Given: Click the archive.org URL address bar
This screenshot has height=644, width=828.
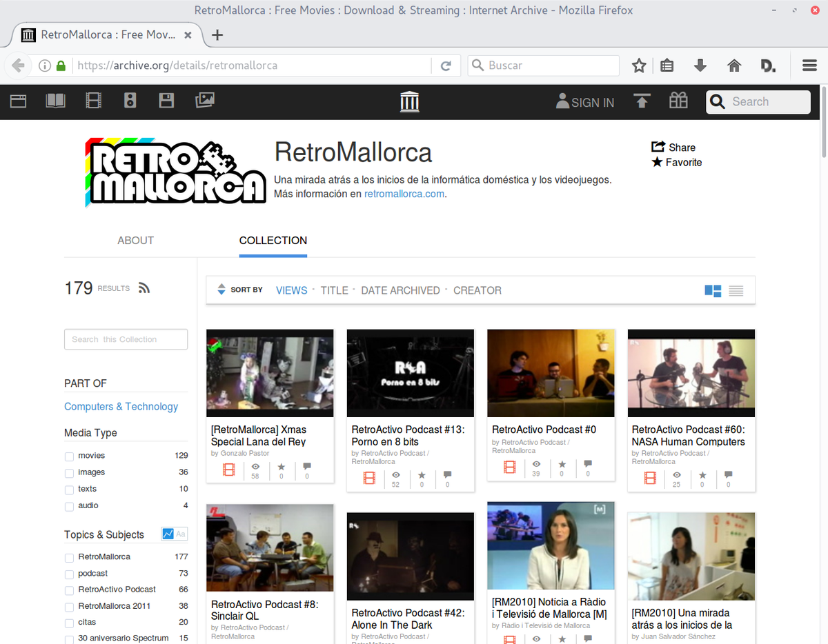Looking at the screenshot, I should [x=252, y=66].
